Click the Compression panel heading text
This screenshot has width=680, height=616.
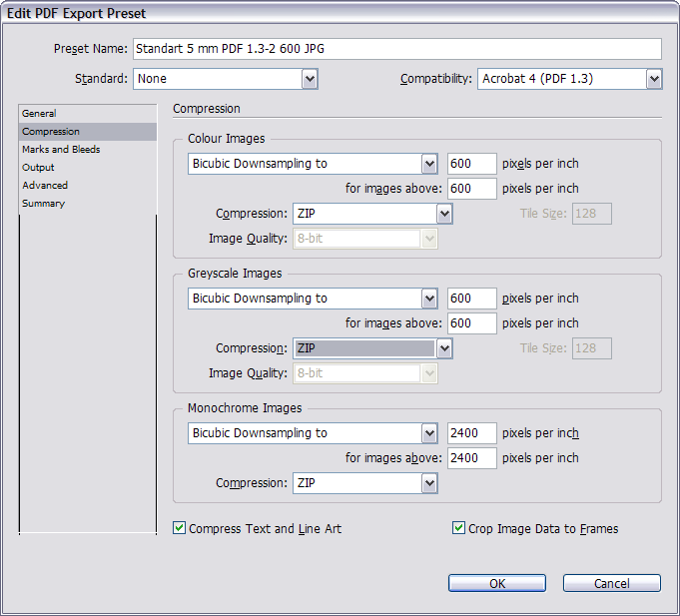207,109
